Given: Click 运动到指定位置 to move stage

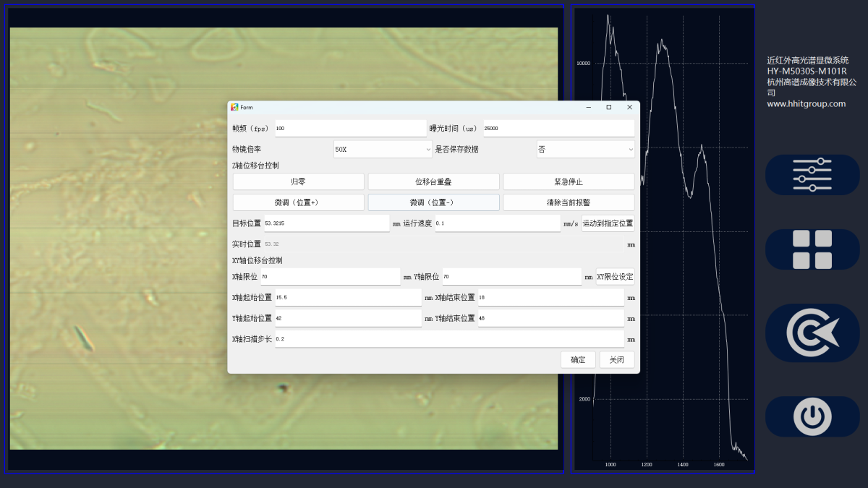Looking at the screenshot, I should coord(608,223).
